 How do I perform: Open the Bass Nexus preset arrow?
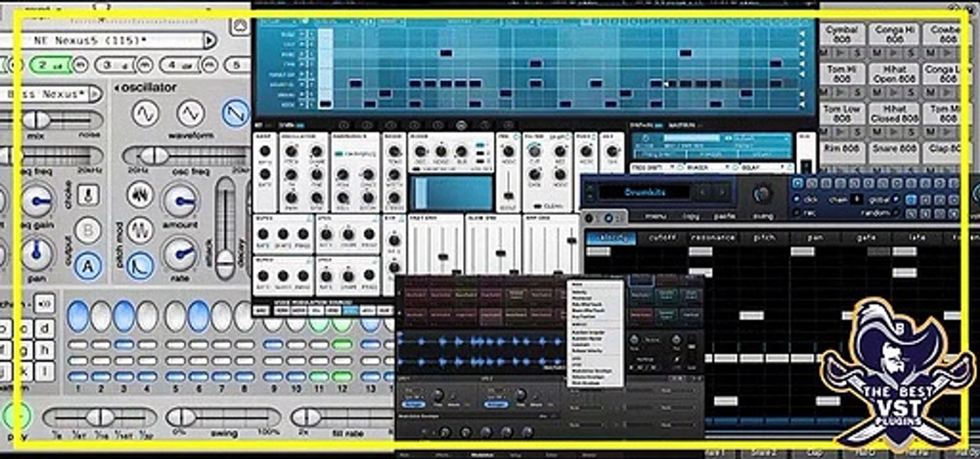coord(94,94)
